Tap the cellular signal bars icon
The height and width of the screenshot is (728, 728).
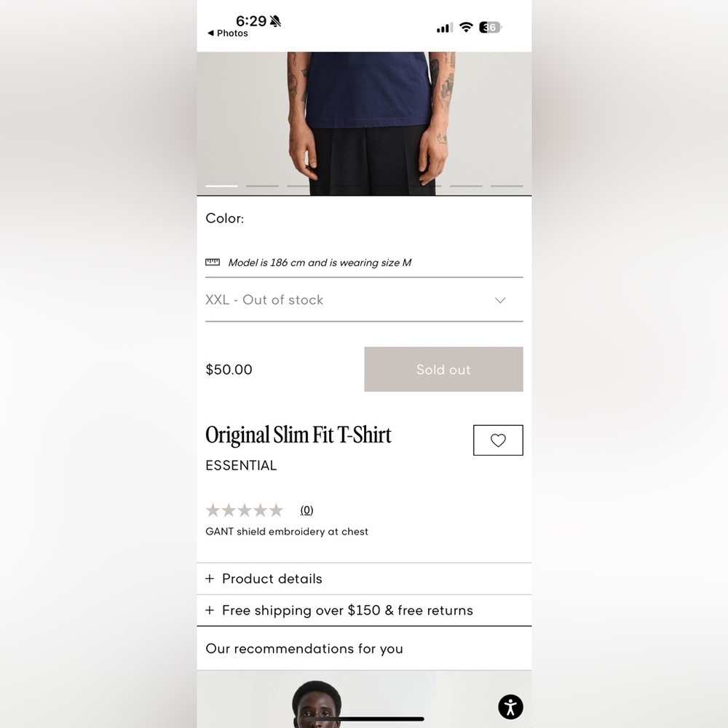(444, 28)
